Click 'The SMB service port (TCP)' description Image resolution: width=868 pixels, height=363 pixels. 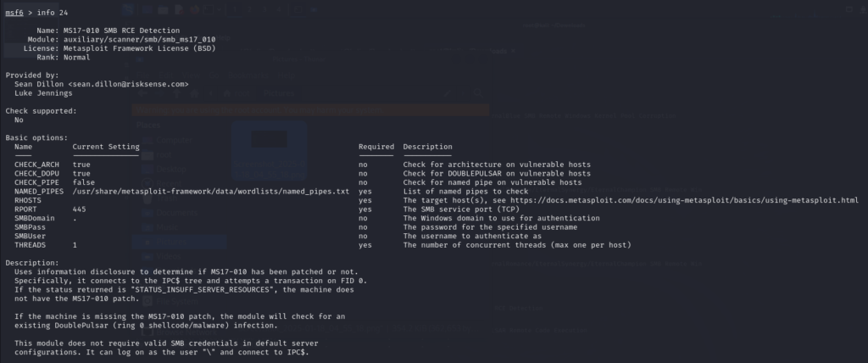point(461,209)
